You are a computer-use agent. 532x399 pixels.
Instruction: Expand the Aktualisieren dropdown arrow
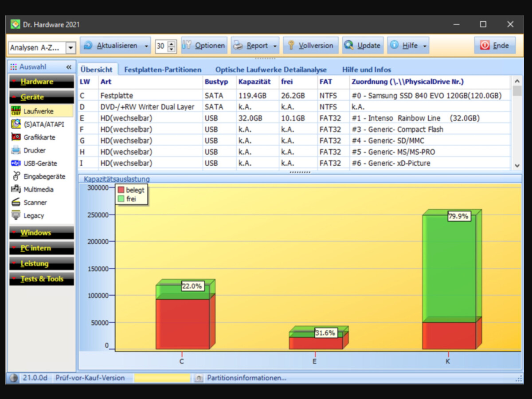point(146,46)
